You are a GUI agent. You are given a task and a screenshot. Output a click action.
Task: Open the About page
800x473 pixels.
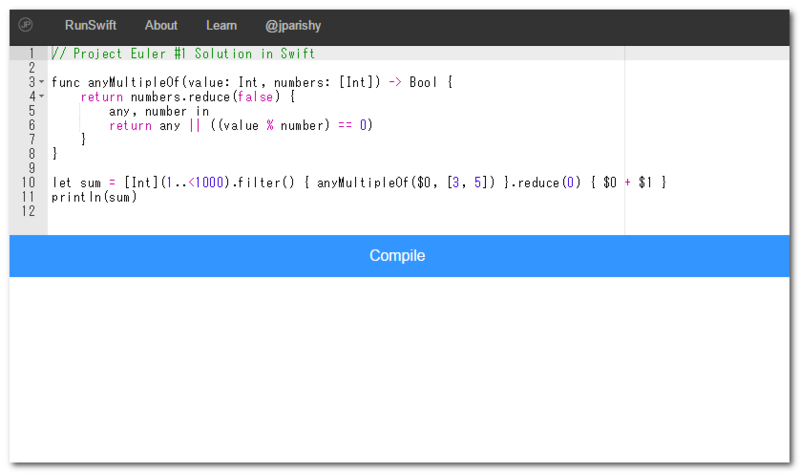[161, 25]
